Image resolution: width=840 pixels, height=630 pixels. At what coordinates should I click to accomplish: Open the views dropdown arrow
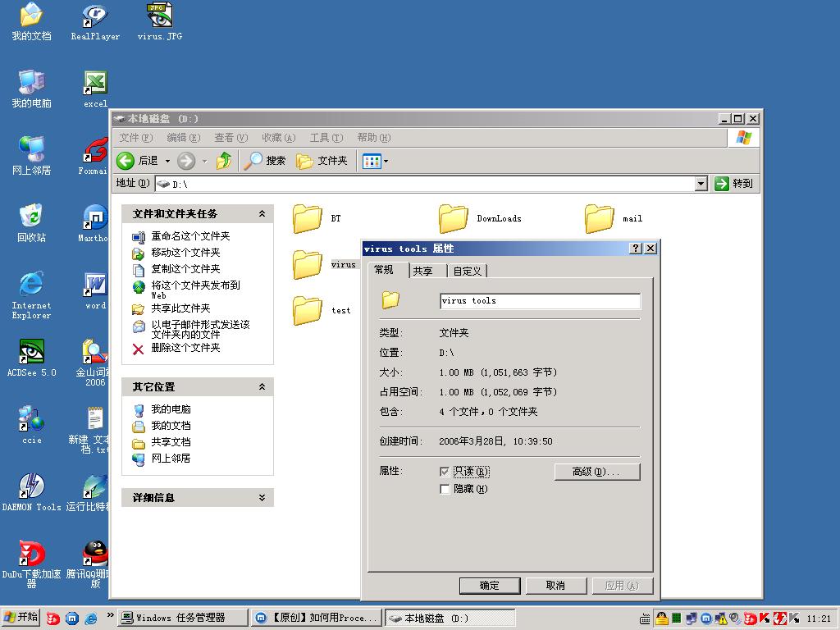[x=386, y=161]
